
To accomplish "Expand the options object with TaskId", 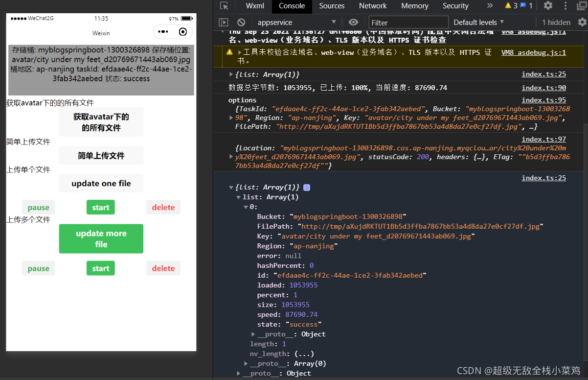I will coord(231,118).
